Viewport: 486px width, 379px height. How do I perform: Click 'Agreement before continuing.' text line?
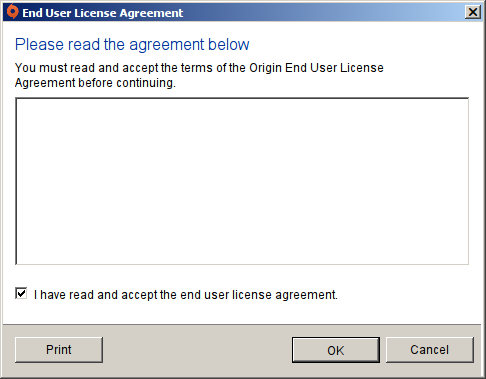(95, 83)
